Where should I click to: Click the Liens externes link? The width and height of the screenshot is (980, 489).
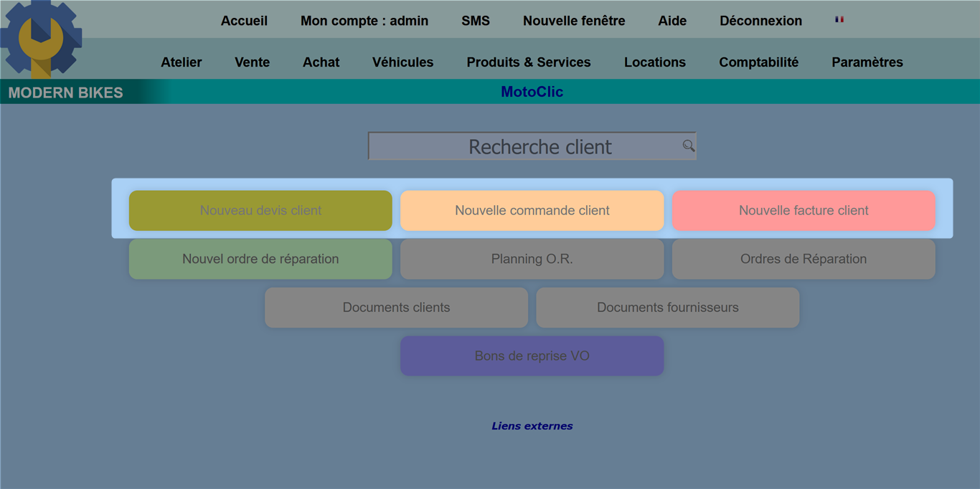click(x=532, y=426)
